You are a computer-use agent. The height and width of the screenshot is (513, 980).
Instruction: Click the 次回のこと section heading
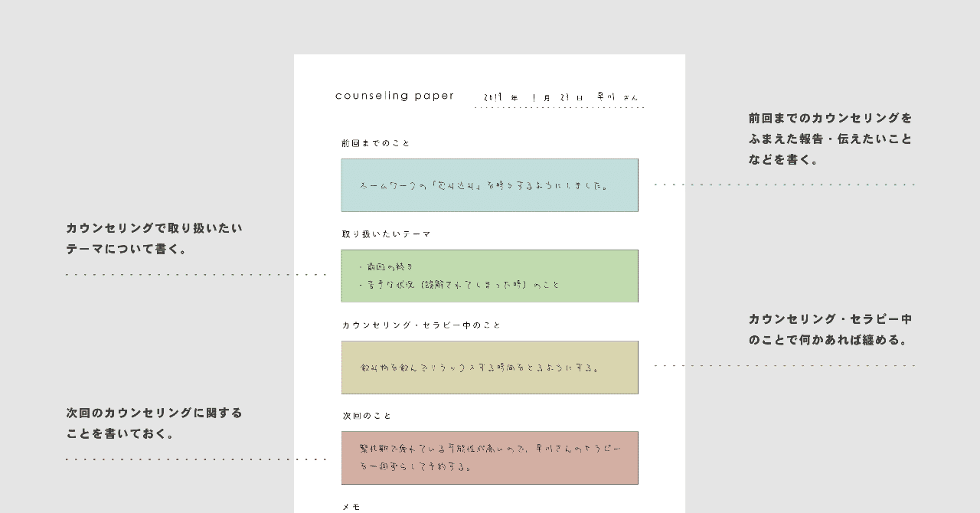367,416
